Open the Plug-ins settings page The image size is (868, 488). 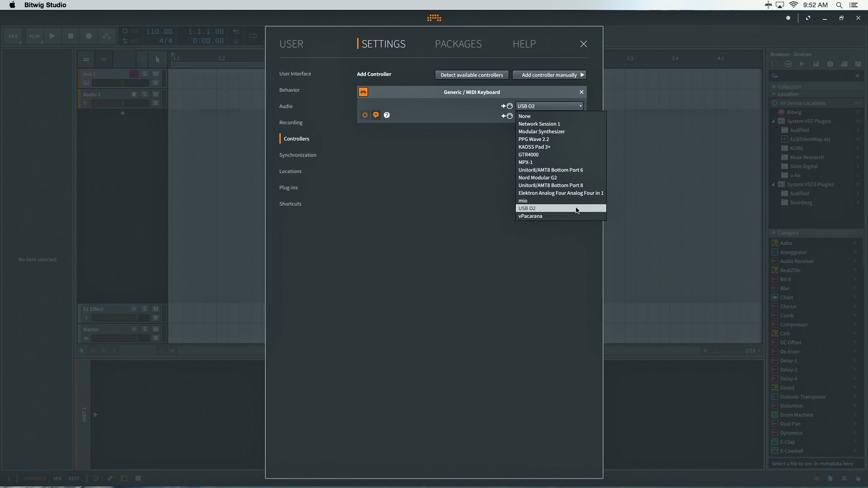288,188
